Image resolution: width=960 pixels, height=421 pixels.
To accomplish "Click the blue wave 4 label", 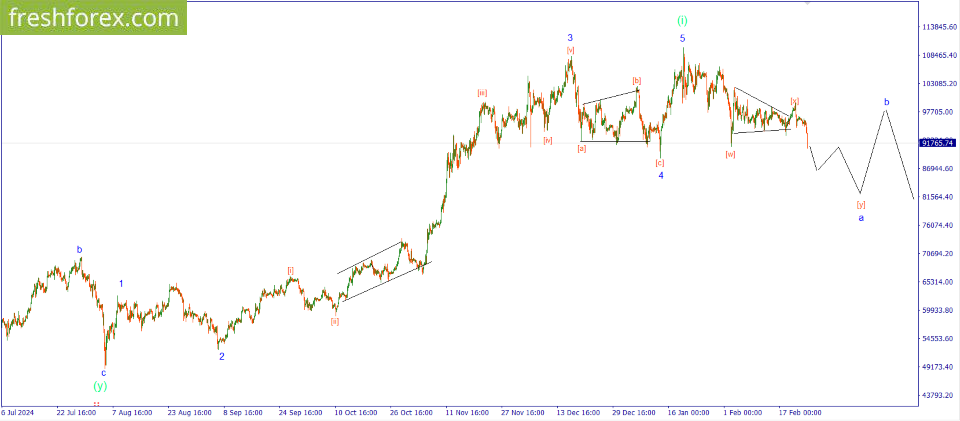I will pyautogui.click(x=660, y=176).
